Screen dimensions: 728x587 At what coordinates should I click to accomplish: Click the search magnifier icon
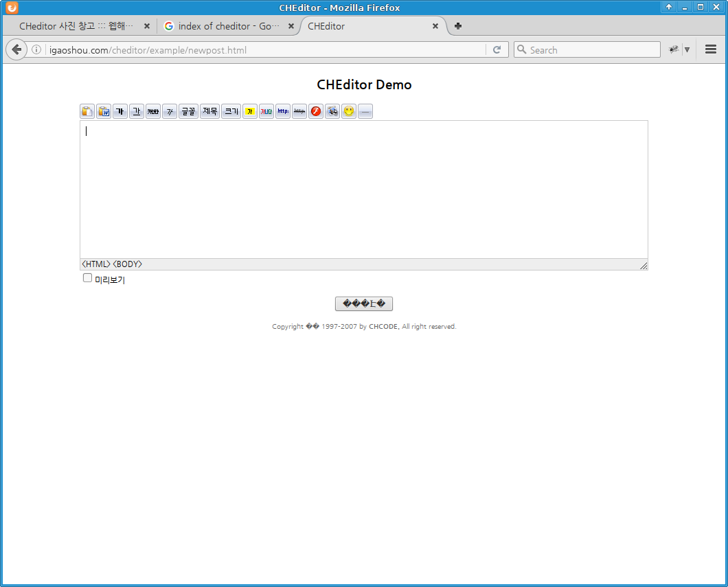point(522,49)
